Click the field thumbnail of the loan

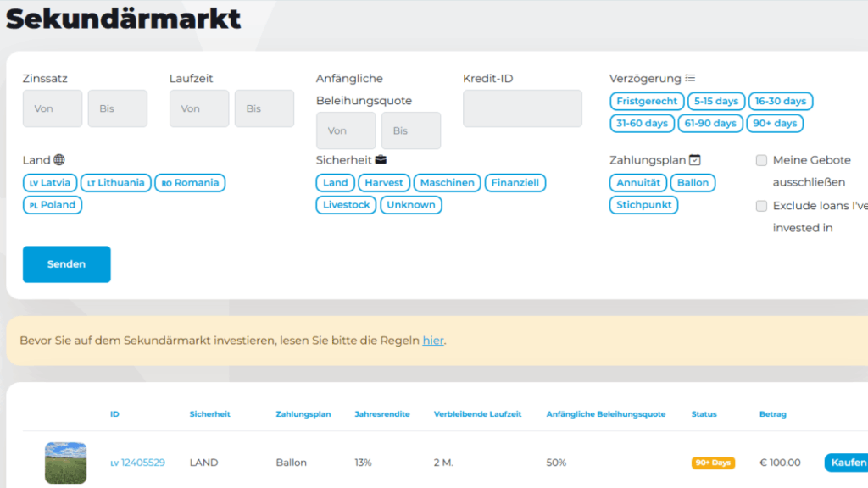65,463
